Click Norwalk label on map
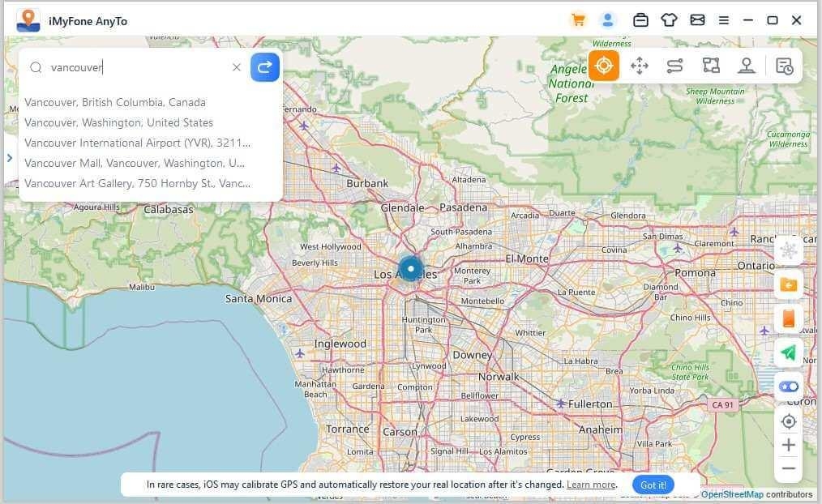Image resolution: width=822 pixels, height=504 pixels. tap(499, 377)
